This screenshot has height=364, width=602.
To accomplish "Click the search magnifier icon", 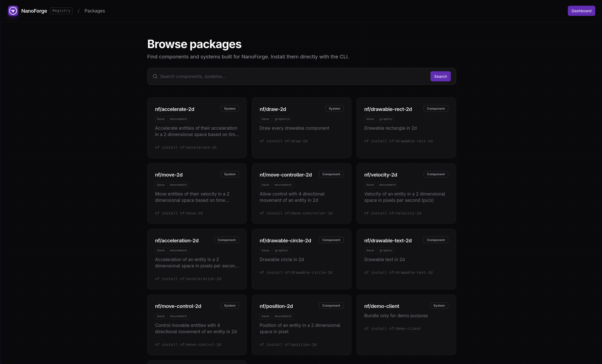I will click(x=155, y=77).
